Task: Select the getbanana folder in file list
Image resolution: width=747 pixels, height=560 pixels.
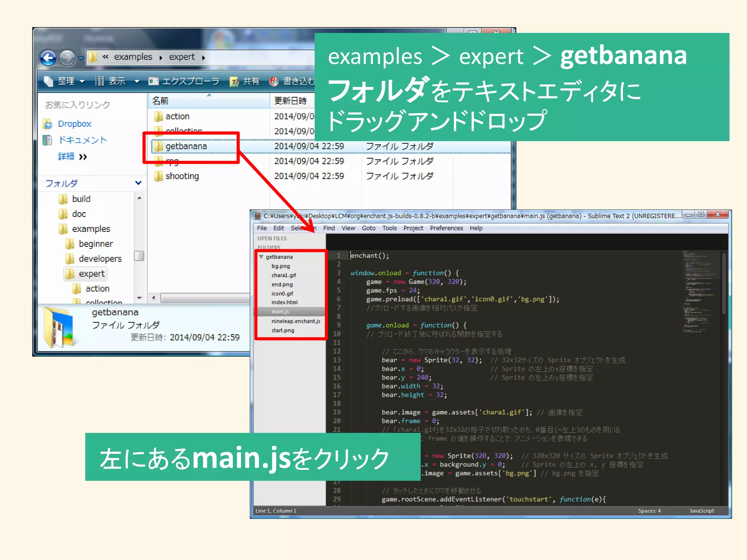Action: (x=181, y=146)
